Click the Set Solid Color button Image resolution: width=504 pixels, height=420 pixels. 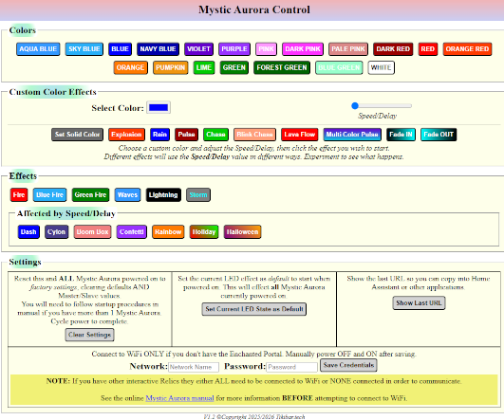point(77,135)
